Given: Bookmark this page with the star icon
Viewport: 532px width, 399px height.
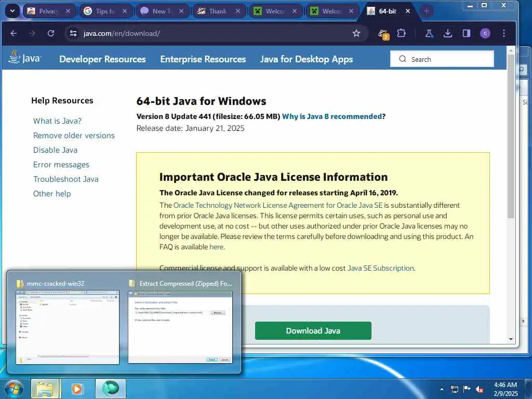Looking at the screenshot, I should coord(356,33).
